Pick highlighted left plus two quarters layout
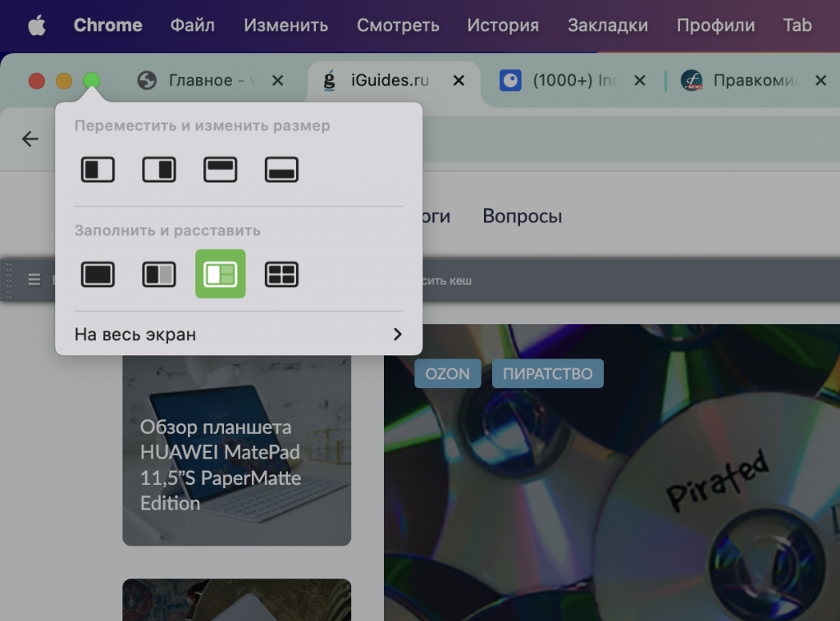This screenshot has width=840, height=621. tap(220, 274)
